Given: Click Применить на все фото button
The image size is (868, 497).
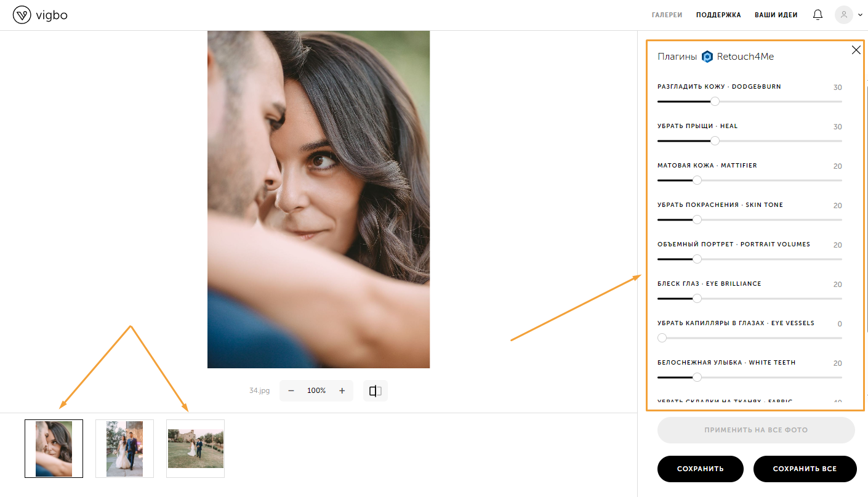Looking at the screenshot, I should [756, 430].
